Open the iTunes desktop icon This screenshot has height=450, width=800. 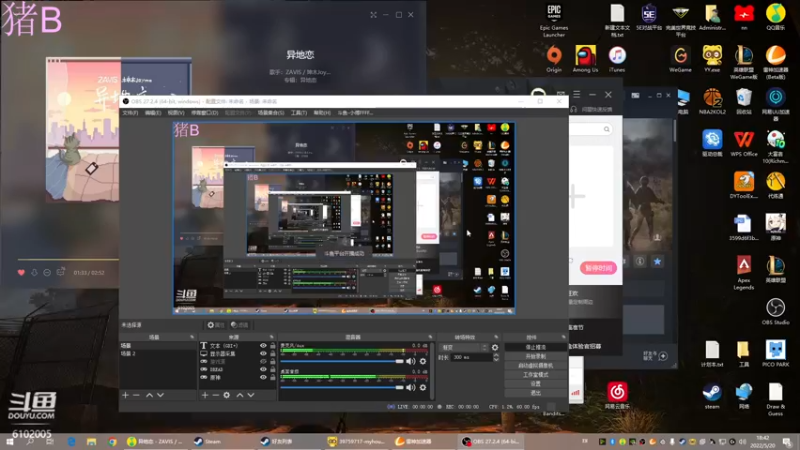click(617, 59)
